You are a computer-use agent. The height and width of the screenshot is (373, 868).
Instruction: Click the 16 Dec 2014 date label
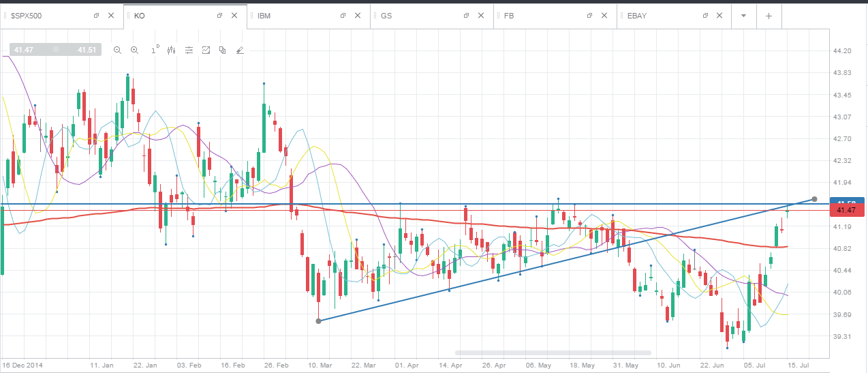[21, 366]
